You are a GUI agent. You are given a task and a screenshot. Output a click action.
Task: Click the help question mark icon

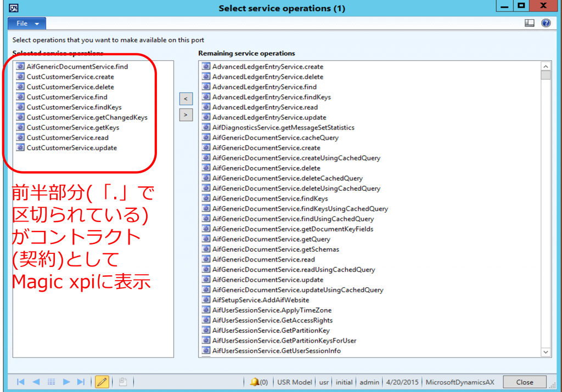coord(546,23)
